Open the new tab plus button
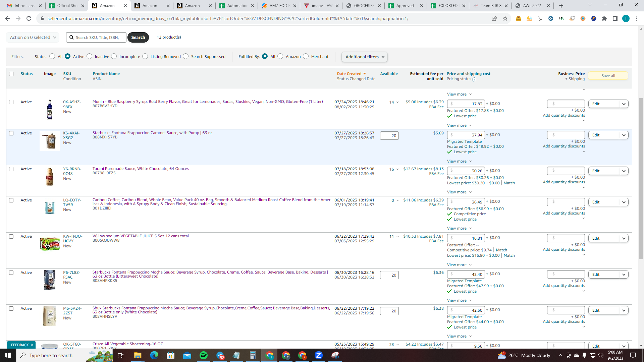The height and width of the screenshot is (362, 644). point(561,6)
